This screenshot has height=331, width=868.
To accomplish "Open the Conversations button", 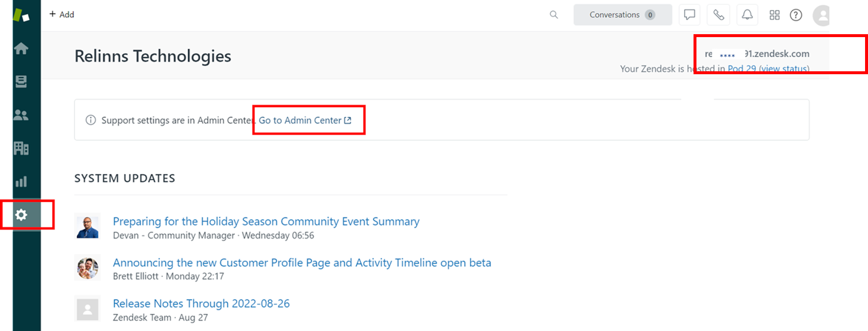I will click(x=622, y=15).
